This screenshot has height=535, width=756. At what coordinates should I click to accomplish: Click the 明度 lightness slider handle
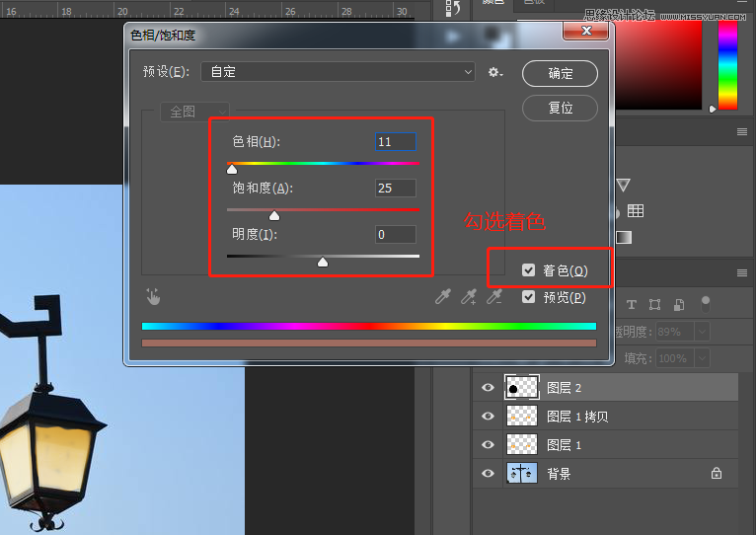pos(323,262)
